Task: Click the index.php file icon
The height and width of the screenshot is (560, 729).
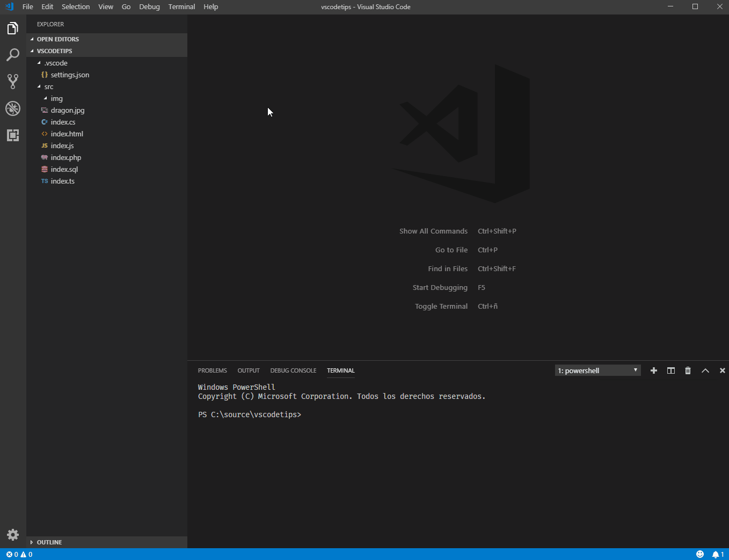Action: coord(45,157)
